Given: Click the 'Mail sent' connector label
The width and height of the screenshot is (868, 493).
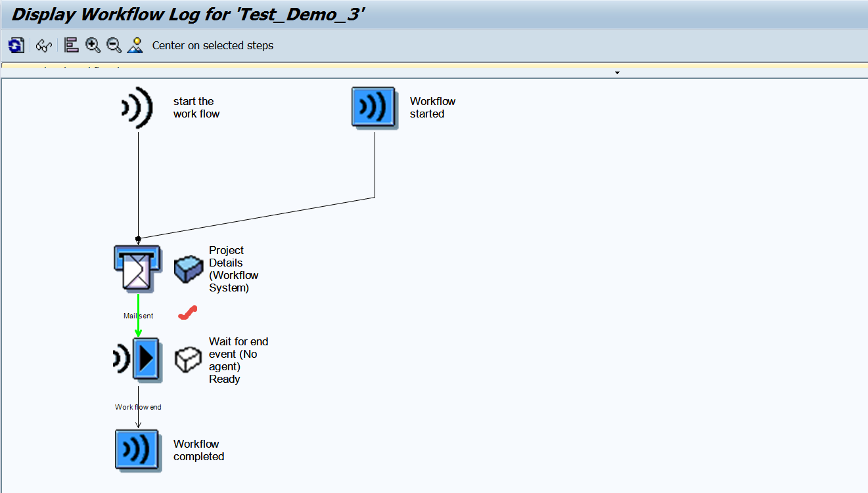Looking at the screenshot, I should pos(139,316).
